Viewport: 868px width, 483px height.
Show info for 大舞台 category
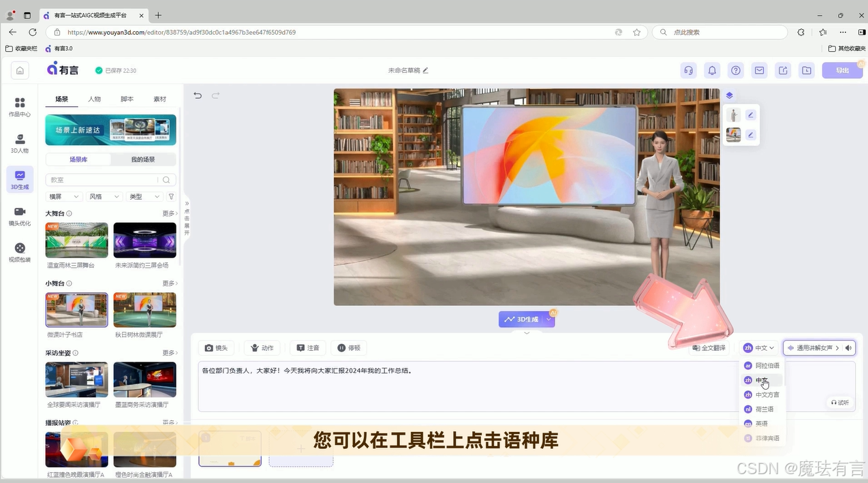pyautogui.click(x=69, y=214)
